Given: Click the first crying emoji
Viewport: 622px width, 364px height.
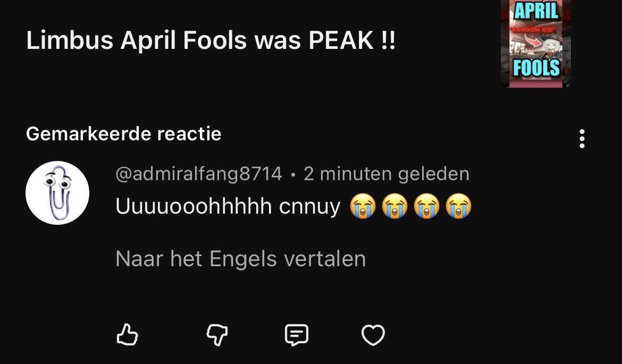Looking at the screenshot, I should pyautogui.click(x=363, y=207).
